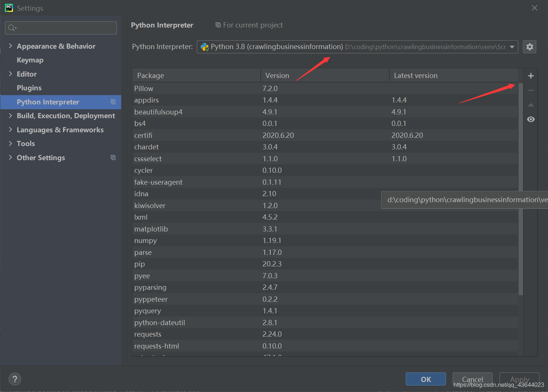Image resolution: width=548 pixels, height=392 pixels.
Task: Select the Pillow package row
Action: [x=325, y=88]
